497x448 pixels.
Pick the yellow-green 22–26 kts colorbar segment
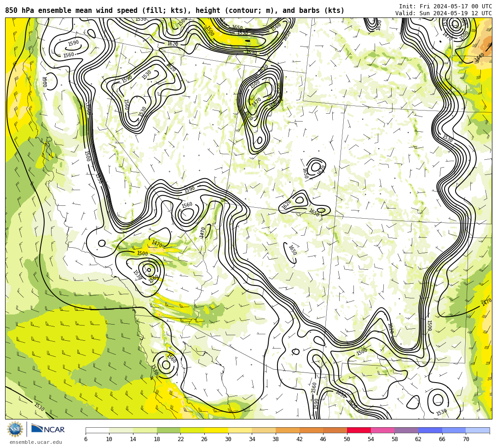[x=192, y=430]
